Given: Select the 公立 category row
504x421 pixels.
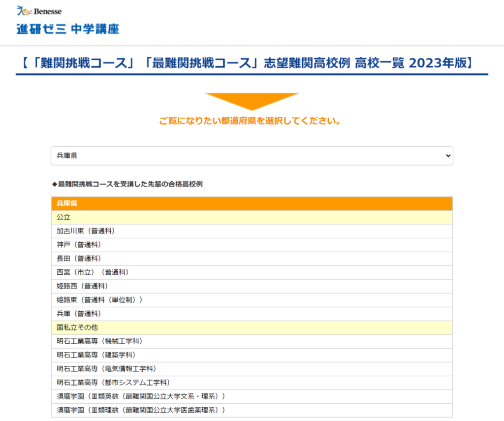Looking at the screenshot, I should (252, 217).
